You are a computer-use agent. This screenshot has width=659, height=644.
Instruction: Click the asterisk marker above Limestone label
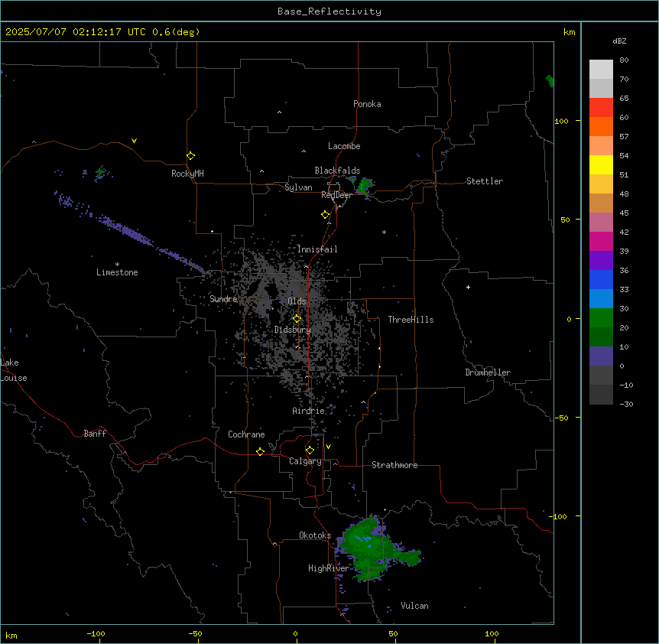pos(117,265)
